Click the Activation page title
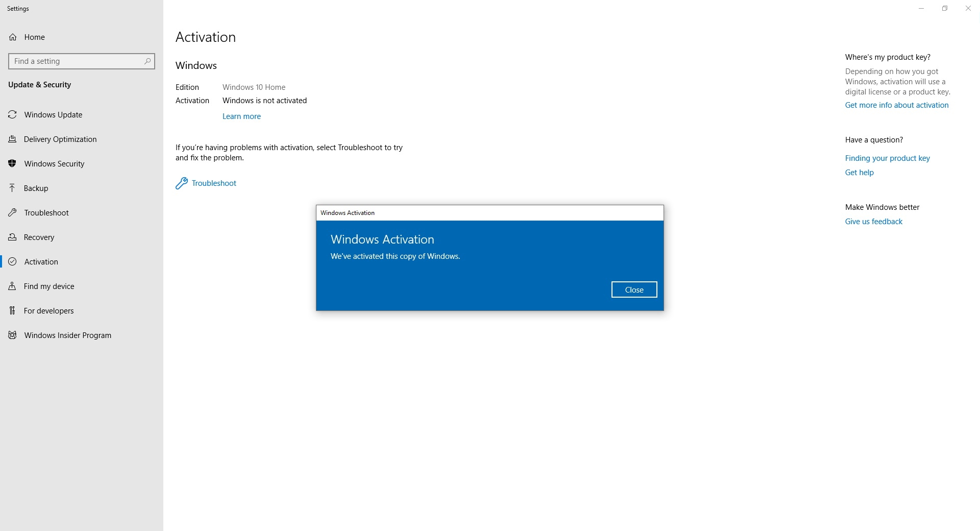 [x=206, y=37]
